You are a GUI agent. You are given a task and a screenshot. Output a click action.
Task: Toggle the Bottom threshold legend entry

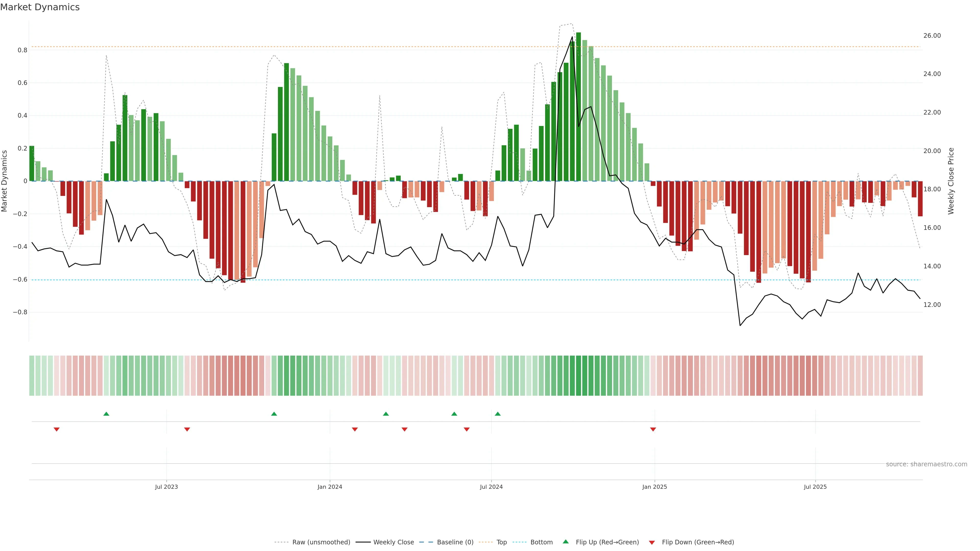coord(541,542)
